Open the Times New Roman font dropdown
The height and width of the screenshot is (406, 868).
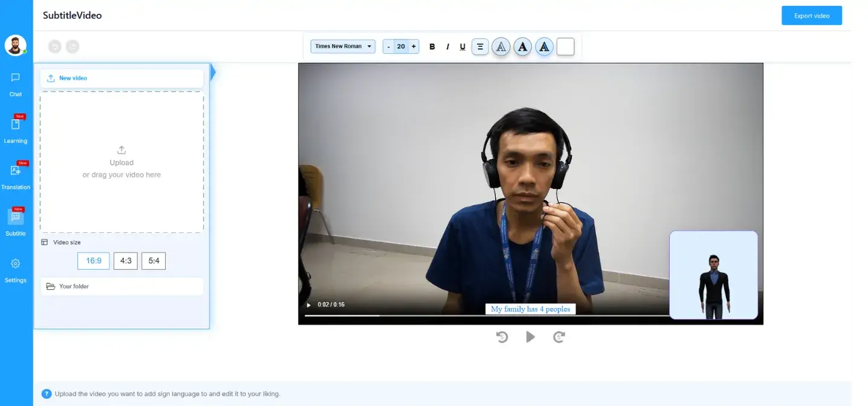coord(343,47)
